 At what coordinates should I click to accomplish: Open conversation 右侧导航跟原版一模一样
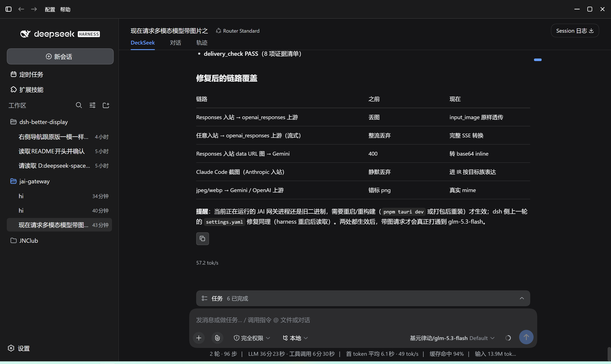point(59,137)
